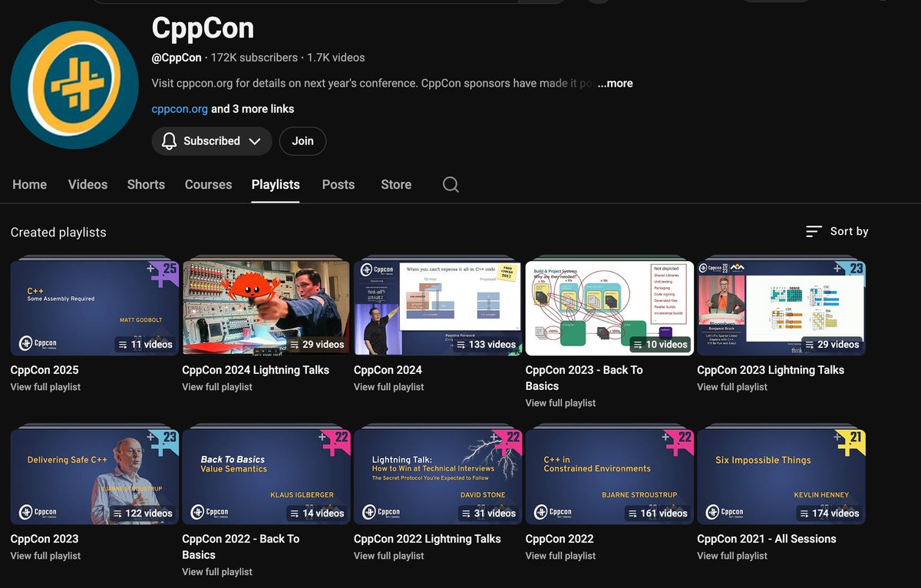This screenshot has height=588, width=921.
Task: Expand the channel description with ...more
Action: pyautogui.click(x=615, y=83)
